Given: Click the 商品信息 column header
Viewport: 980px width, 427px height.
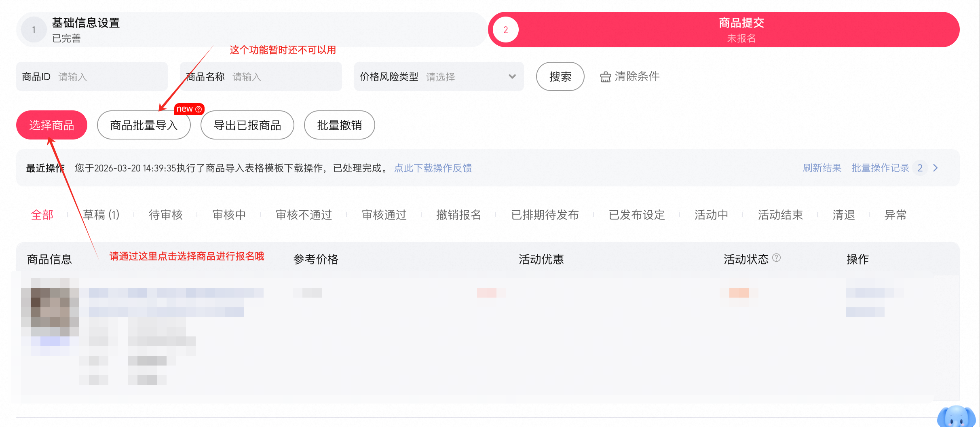Looking at the screenshot, I should pos(49,259).
